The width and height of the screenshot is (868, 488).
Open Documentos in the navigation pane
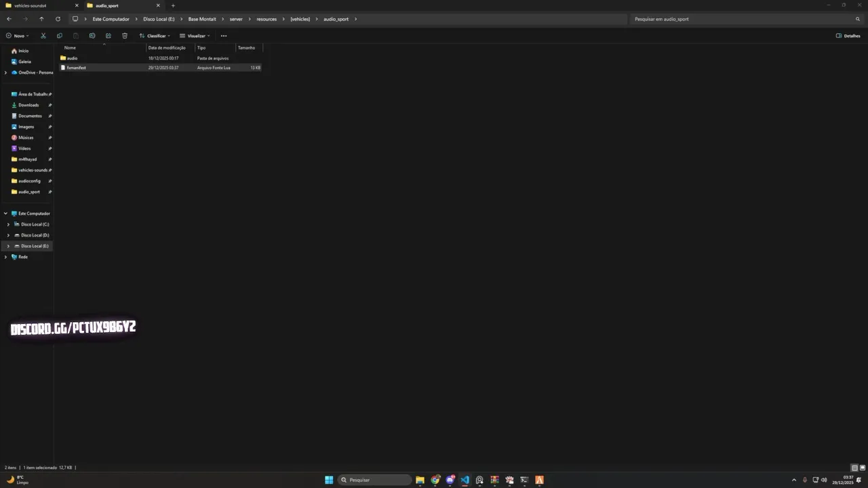point(30,116)
